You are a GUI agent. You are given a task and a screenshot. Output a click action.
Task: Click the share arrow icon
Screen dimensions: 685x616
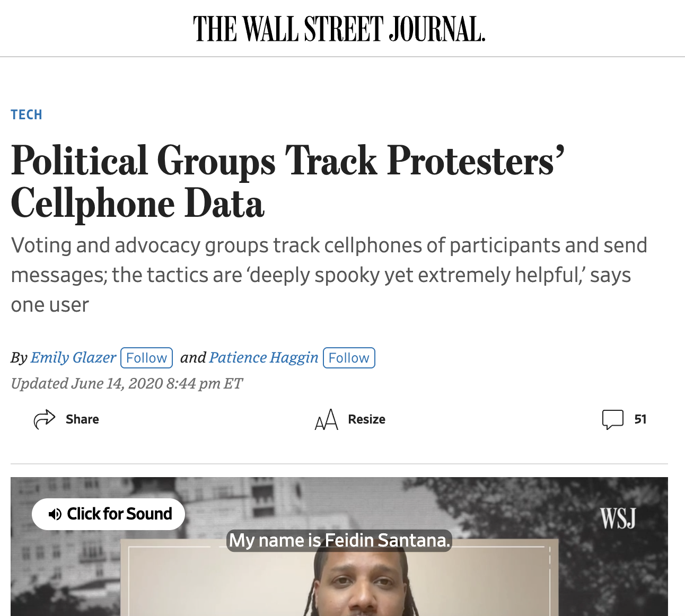(x=45, y=419)
